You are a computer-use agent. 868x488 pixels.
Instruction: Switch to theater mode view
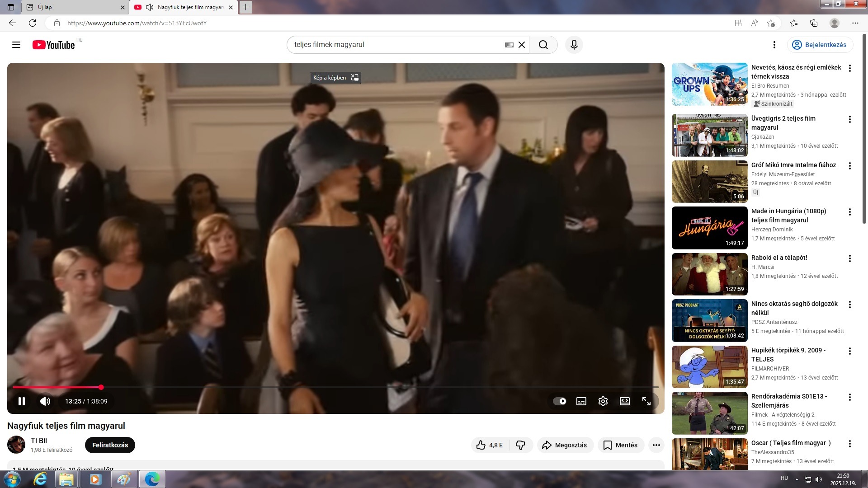click(624, 401)
